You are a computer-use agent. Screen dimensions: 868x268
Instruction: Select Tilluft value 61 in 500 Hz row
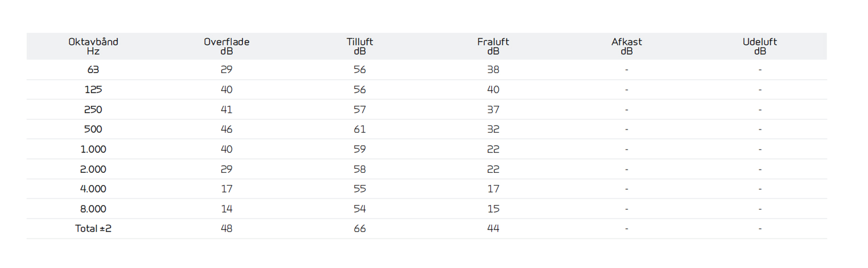point(360,129)
